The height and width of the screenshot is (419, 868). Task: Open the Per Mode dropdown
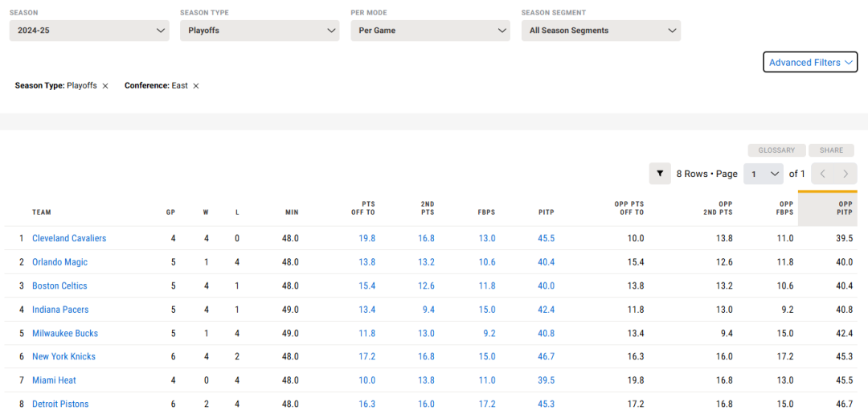(x=430, y=31)
